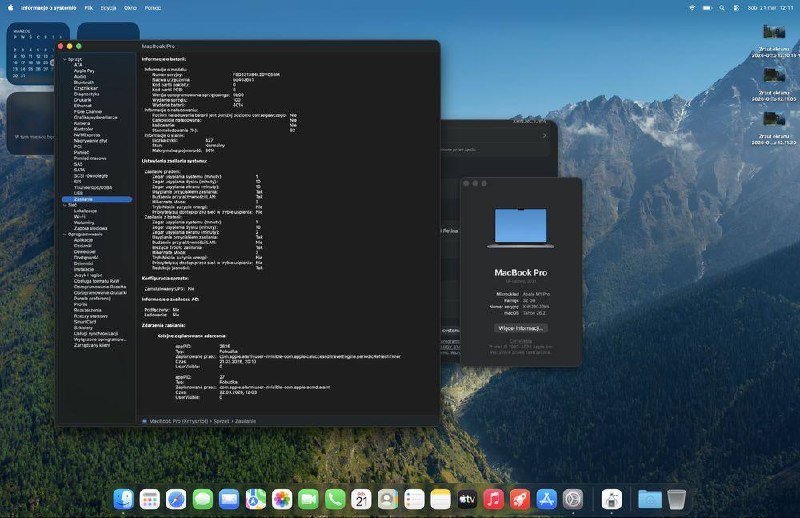
Task: Open the Photos app in Dock
Action: tap(282, 498)
